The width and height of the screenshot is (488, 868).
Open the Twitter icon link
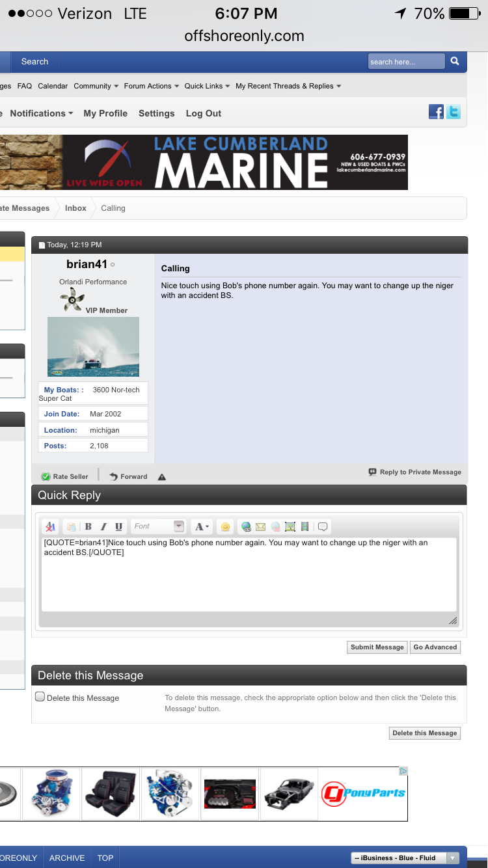(x=453, y=112)
